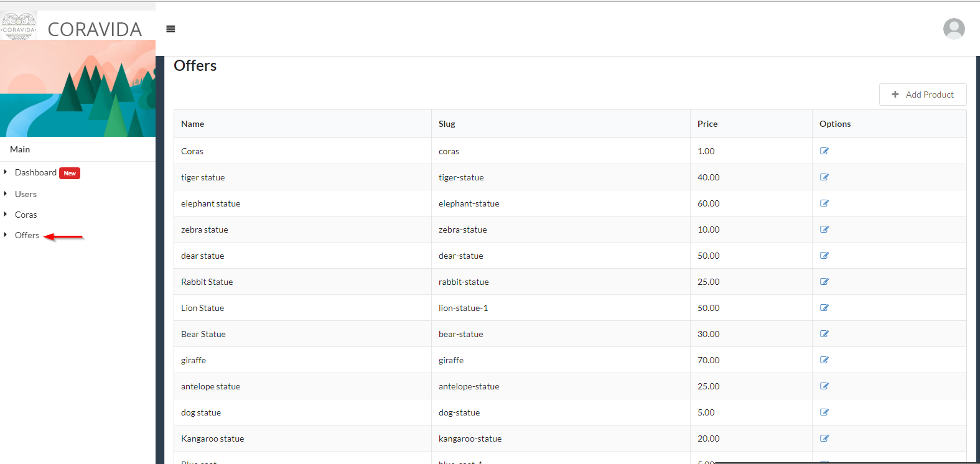The image size is (980, 464).
Task: Edit the Rabbit Statue product
Action: 824,282
